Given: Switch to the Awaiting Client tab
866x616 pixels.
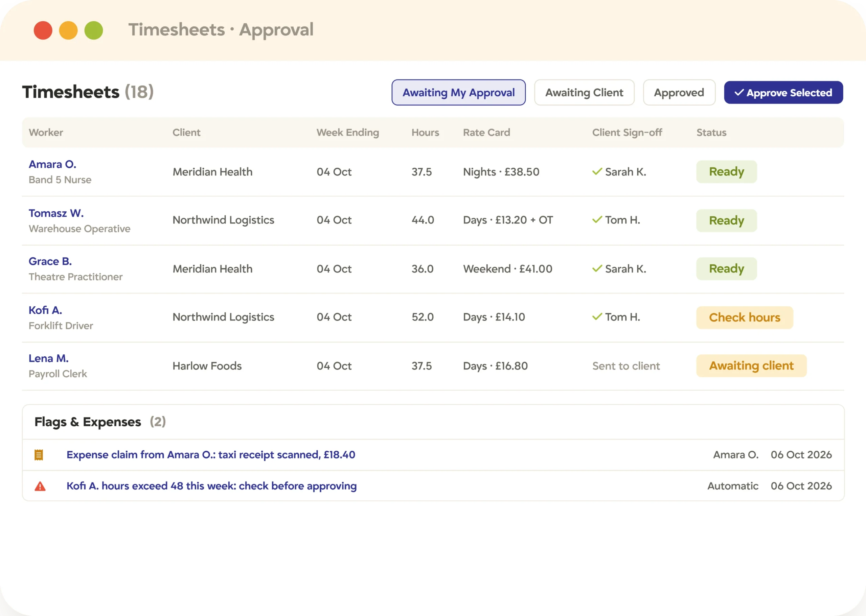Looking at the screenshot, I should [584, 92].
